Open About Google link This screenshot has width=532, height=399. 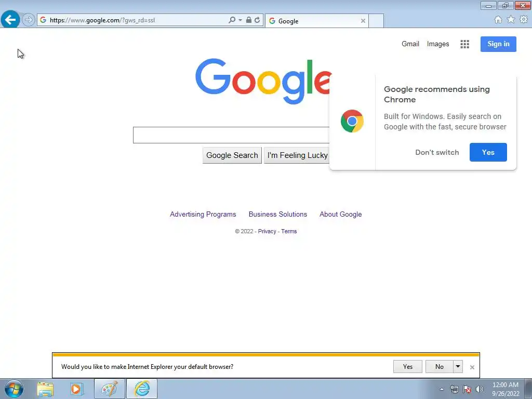(x=341, y=215)
